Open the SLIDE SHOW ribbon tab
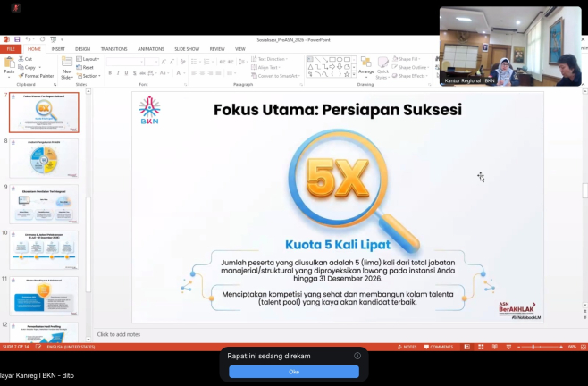 click(187, 49)
